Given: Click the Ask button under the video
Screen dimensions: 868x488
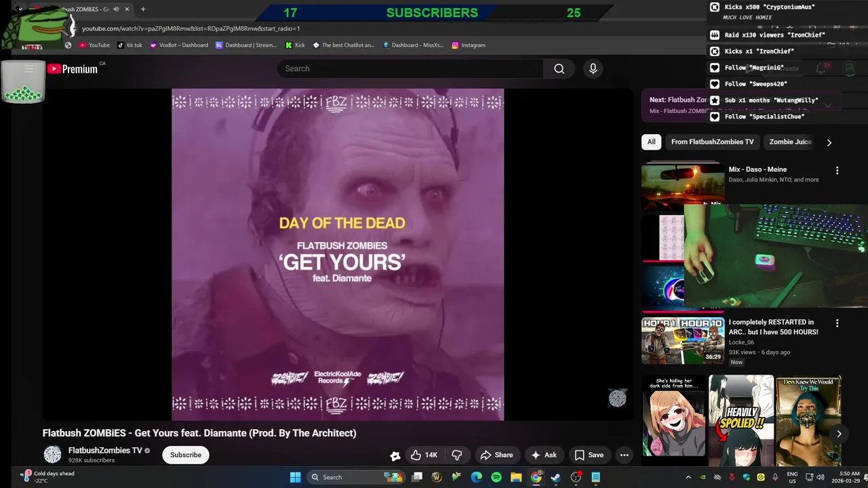Looking at the screenshot, I should click(x=544, y=455).
